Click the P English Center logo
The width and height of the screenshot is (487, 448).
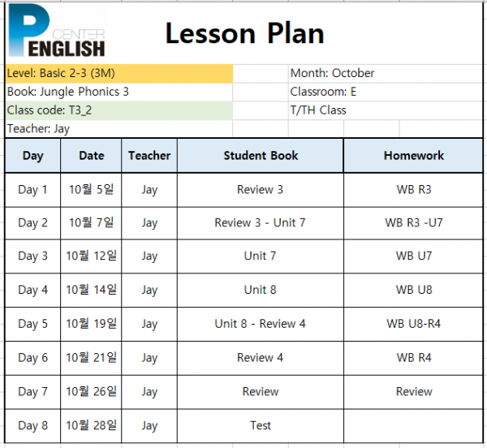(57, 31)
